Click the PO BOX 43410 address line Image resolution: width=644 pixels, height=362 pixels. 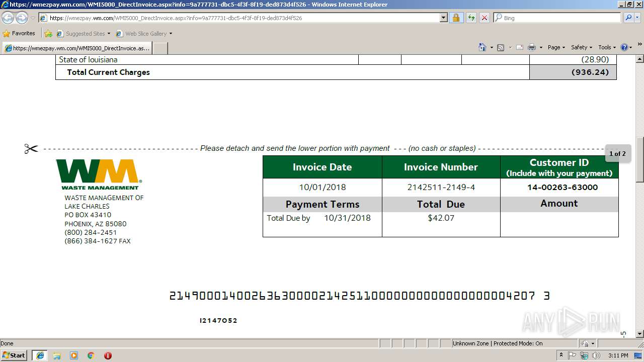(88, 215)
